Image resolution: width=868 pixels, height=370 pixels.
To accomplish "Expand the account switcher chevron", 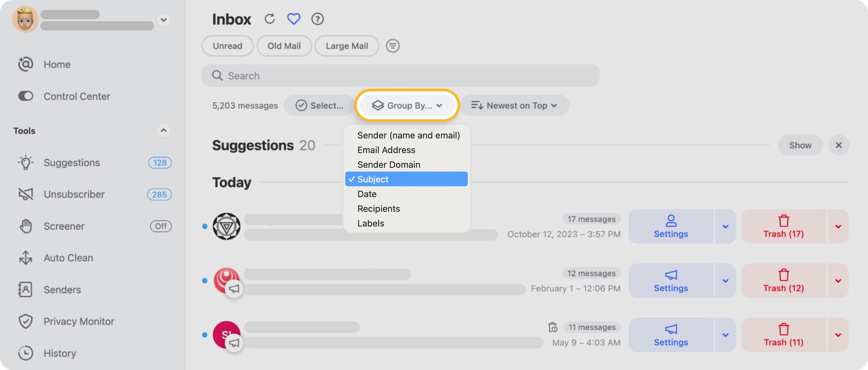I will tap(163, 20).
